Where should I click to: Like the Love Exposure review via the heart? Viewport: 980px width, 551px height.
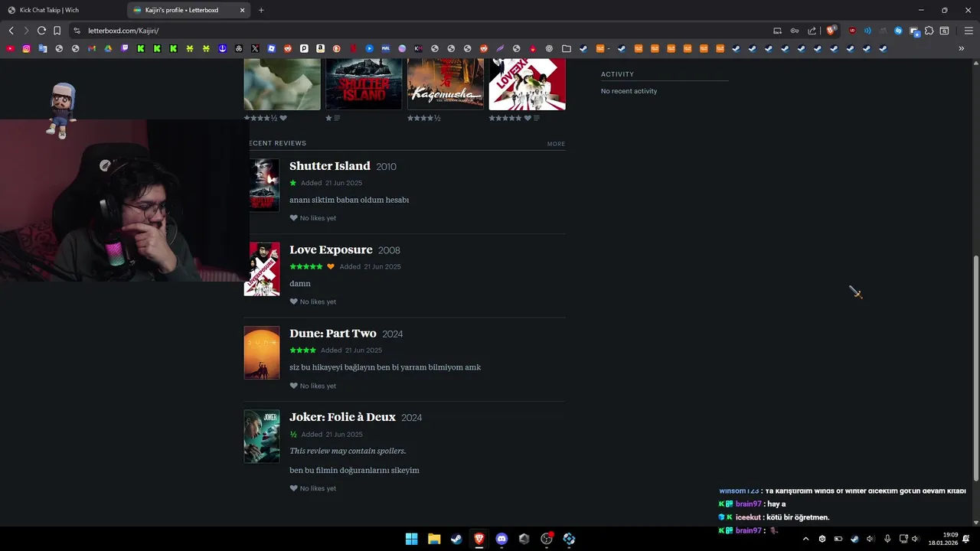(x=293, y=302)
